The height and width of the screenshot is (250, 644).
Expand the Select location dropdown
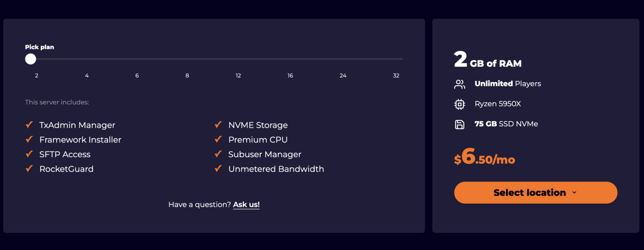535,193
